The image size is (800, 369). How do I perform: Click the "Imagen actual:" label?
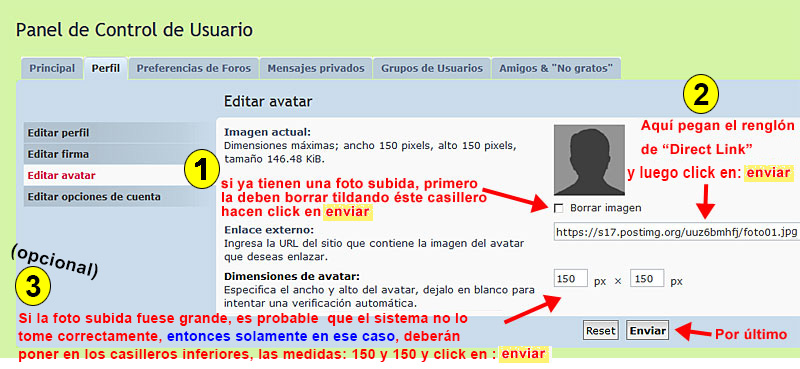point(267,132)
